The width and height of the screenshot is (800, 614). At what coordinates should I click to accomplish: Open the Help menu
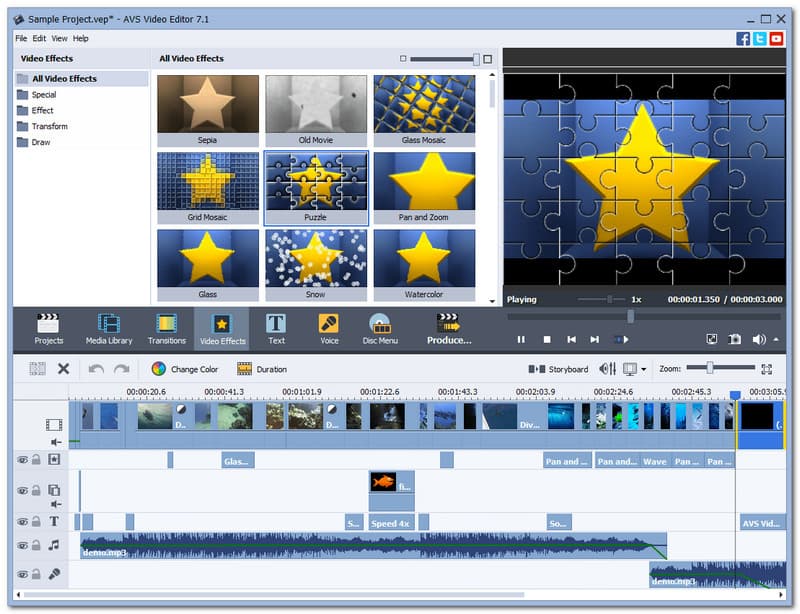pyautogui.click(x=81, y=38)
